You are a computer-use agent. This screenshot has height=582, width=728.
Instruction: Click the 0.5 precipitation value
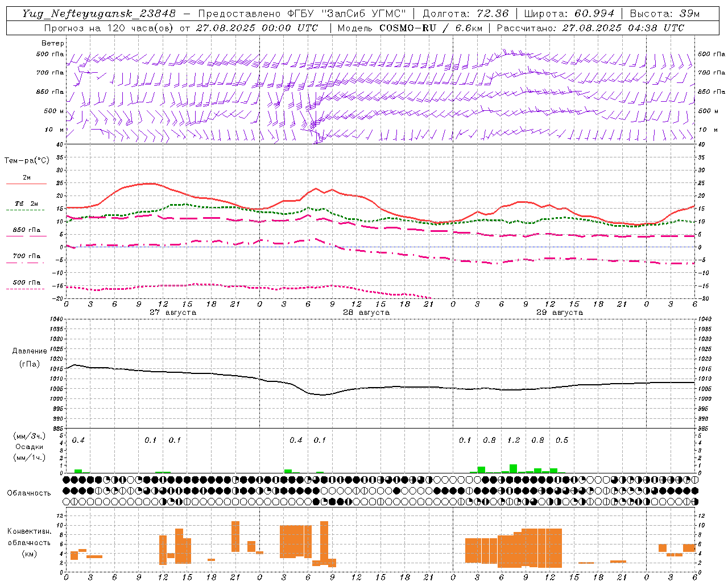point(562,440)
